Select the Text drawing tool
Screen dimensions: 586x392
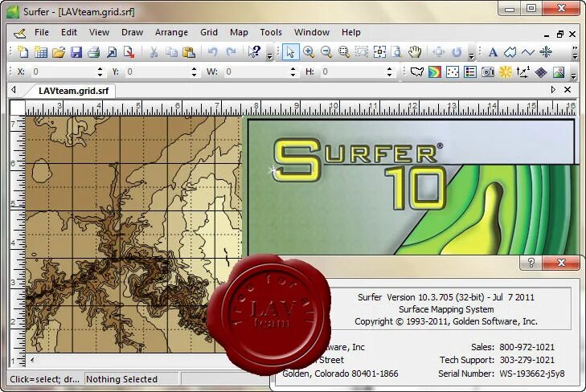(493, 52)
